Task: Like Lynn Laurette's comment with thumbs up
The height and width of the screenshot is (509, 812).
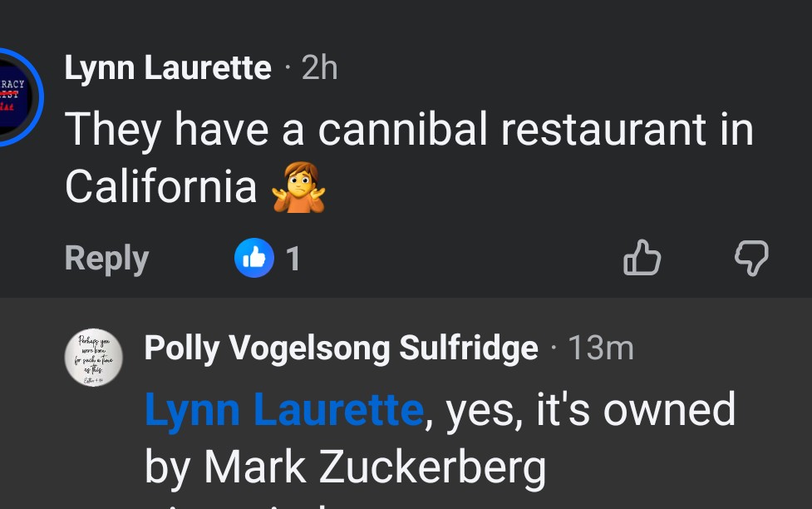Action: click(642, 259)
